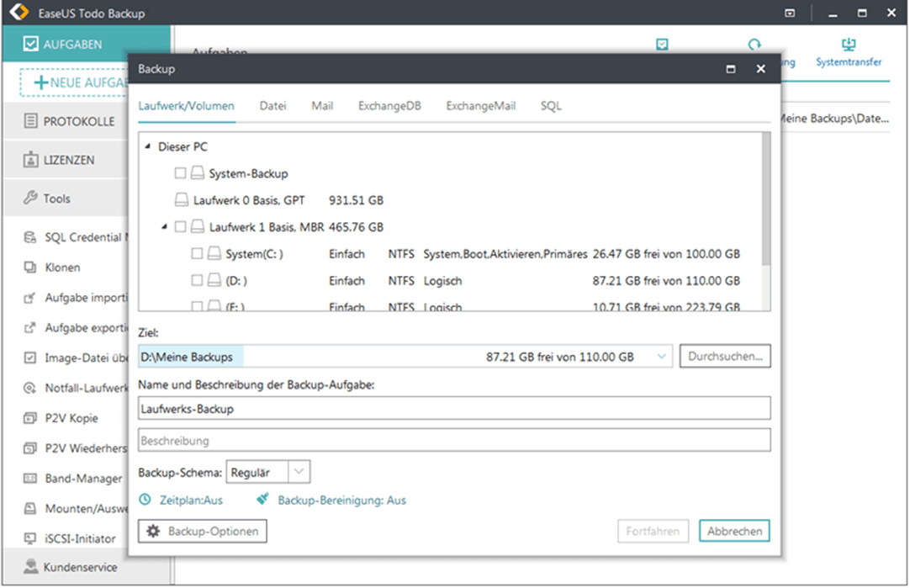Switch to the SQL tab
The height and width of the screenshot is (588, 910).
[x=551, y=106]
